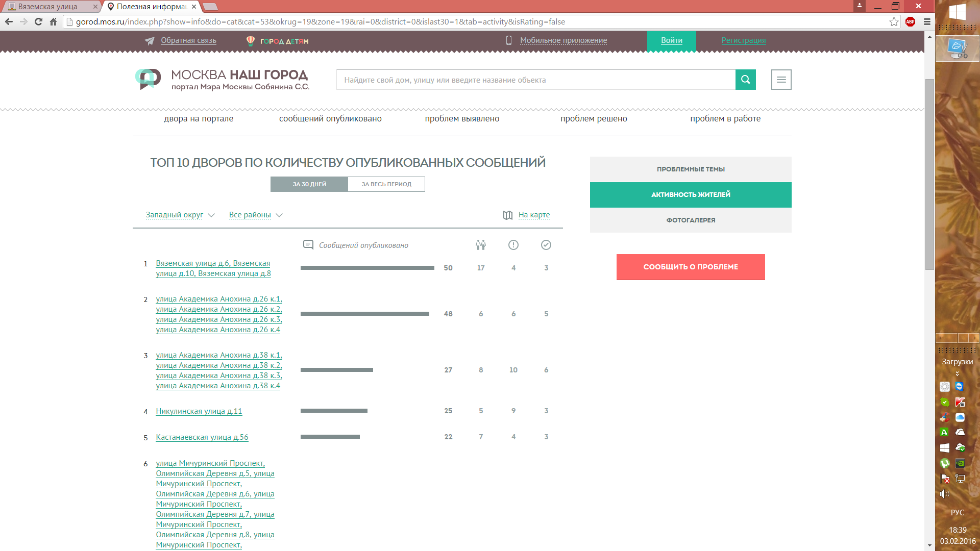The height and width of the screenshot is (551, 980).
Task: Click the Москва Наш Город logo
Action: pos(223,80)
